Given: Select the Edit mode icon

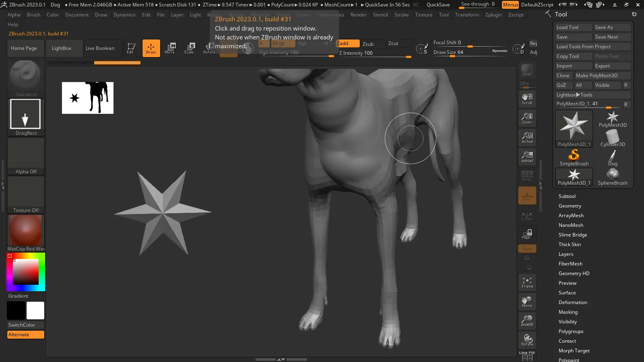Looking at the screenshot, I should 131,48.
